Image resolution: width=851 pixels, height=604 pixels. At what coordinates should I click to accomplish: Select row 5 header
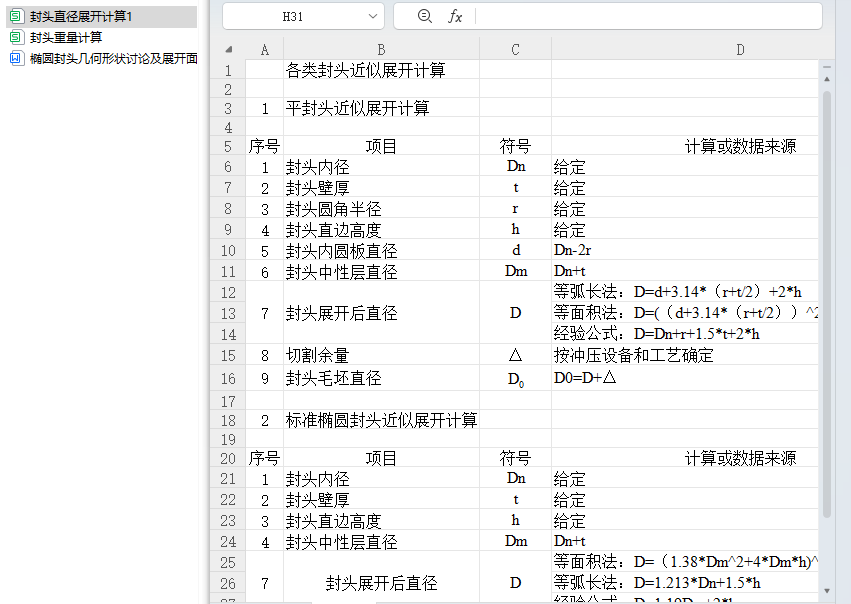click(228, 147)
